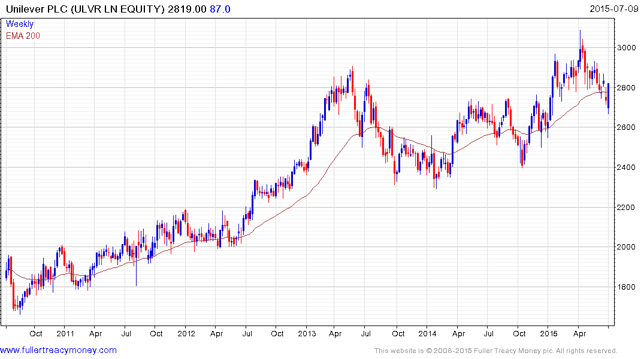Click the EMA 200 legend label
This screenshot has width=644, height=359.
(23, 36)
